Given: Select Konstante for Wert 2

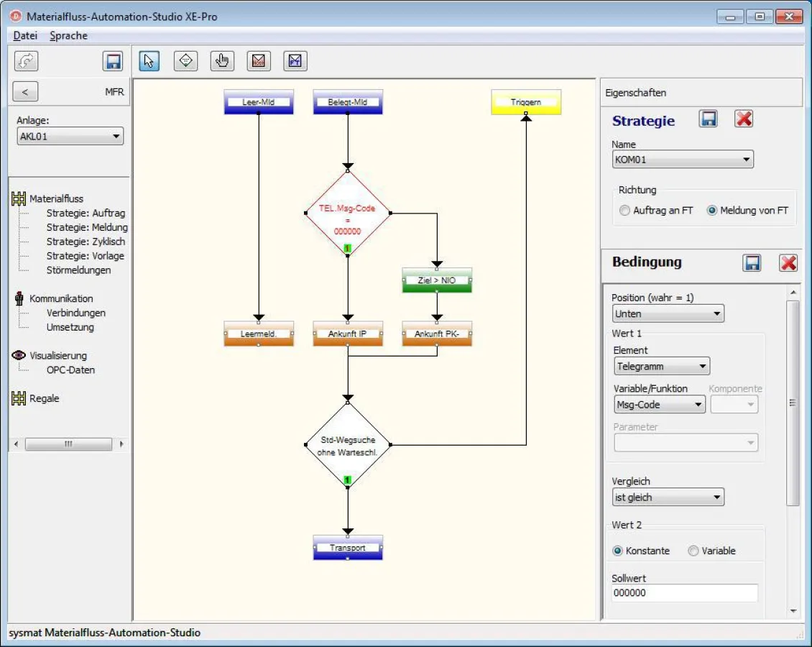Looking at the screenshot, I should click(618, 551).
